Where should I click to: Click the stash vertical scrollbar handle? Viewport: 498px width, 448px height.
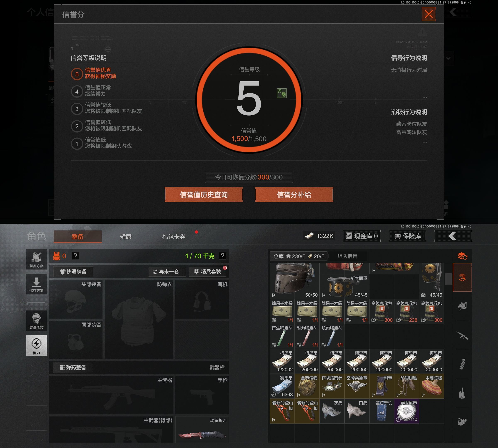(x=448, y=279)
